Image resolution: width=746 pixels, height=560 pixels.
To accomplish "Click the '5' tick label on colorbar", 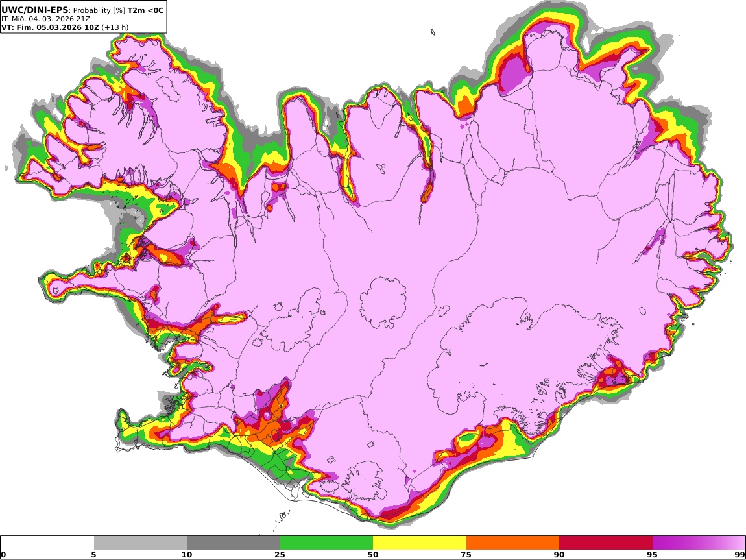I will (93, 555).
